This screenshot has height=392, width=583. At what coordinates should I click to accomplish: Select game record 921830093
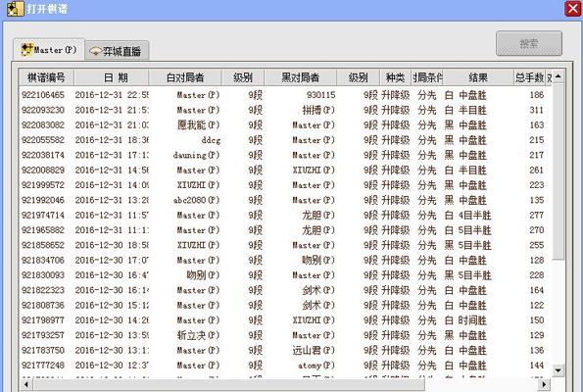[285, 275]
